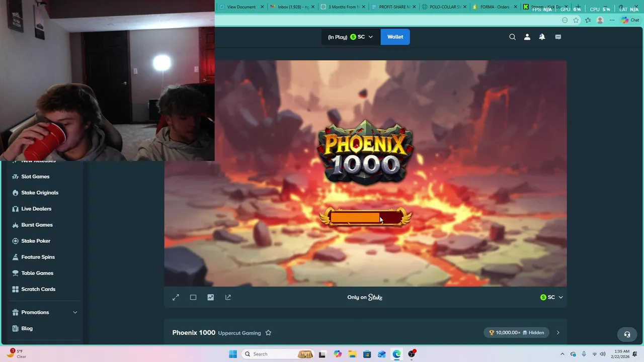Switch to the FORMA - Orders tab
This screenshot has height=362, width=644.
click(495, 7)
